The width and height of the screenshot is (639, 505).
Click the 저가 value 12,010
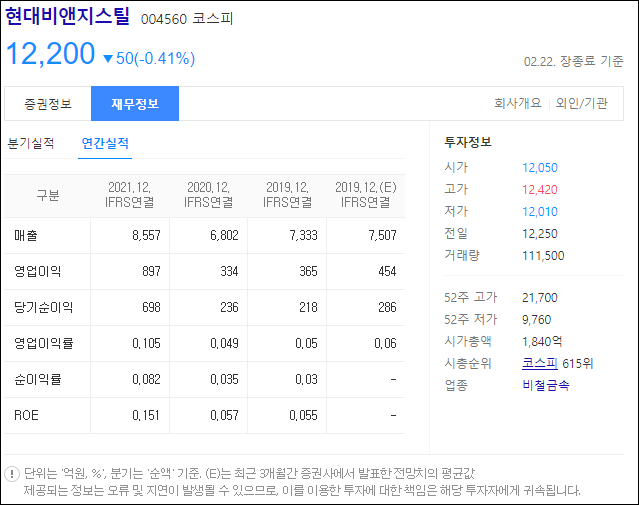540,212
